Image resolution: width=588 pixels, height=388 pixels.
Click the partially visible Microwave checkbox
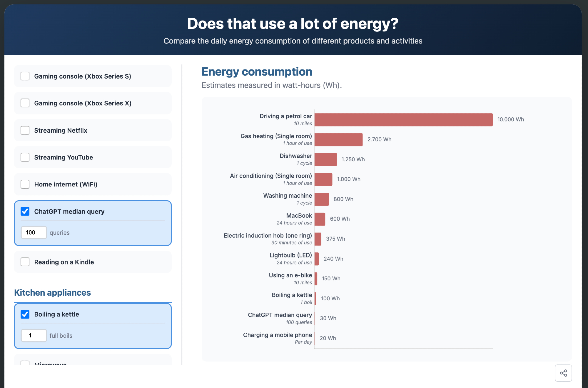(25, 363)
